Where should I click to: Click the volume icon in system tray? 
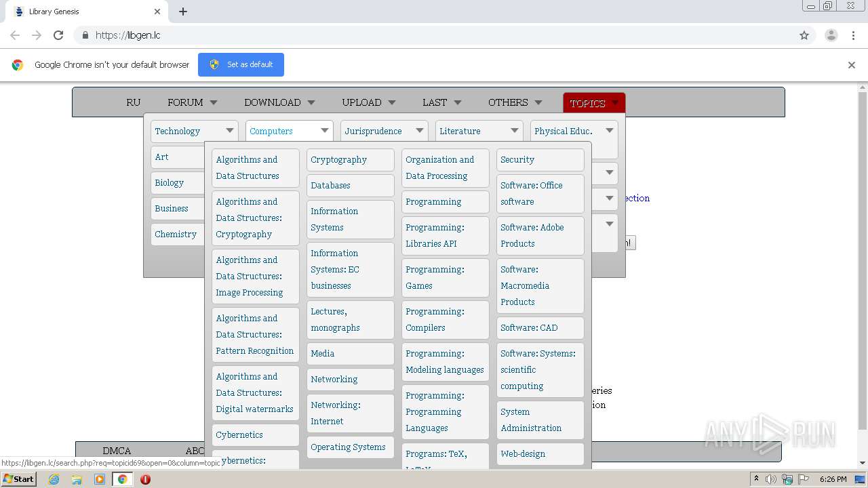[x=771, y=479]
